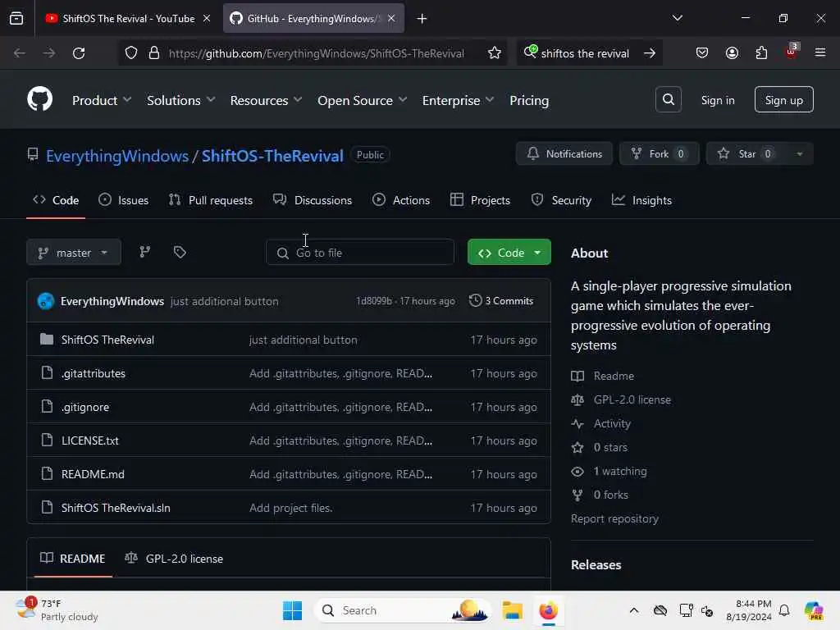Go back with the browser back arrow

pos(20,53)
